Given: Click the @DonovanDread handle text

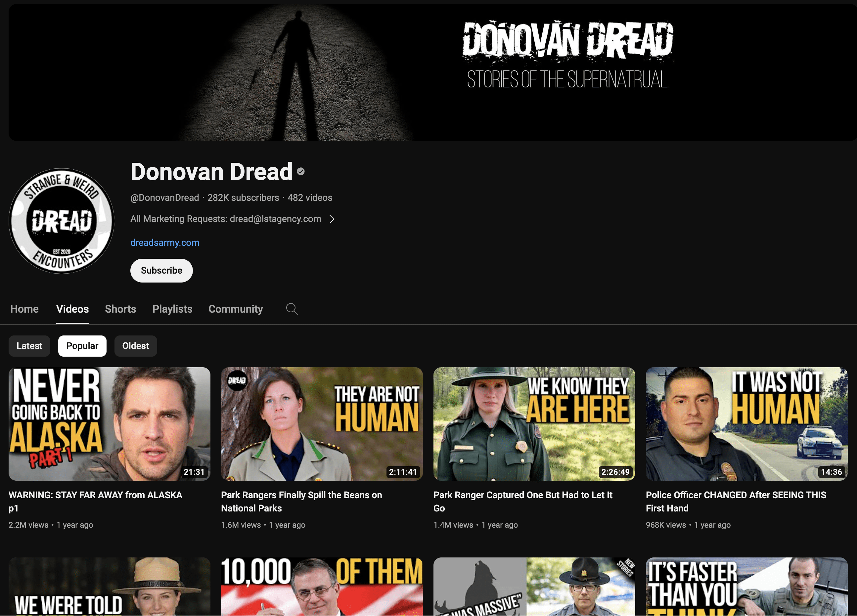Looking at the screenshot, I should 165,198.
